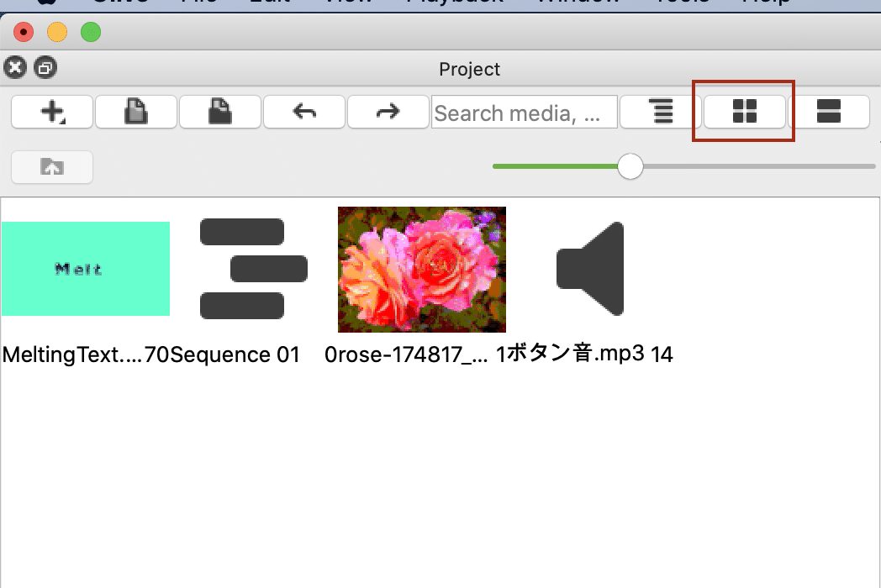Image resolution: width=881 pixels, height=588 pixels.
Task: Click the Project panel title bar
Action: pos(469,69)
